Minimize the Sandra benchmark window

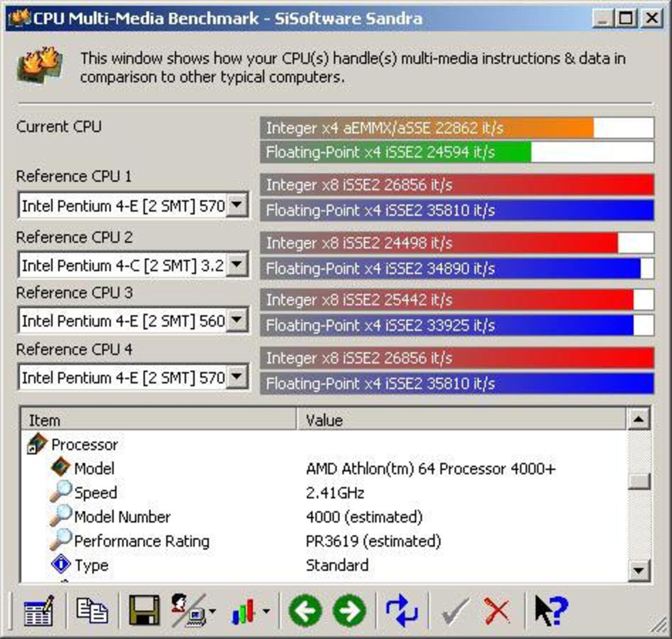pos(603,18)
